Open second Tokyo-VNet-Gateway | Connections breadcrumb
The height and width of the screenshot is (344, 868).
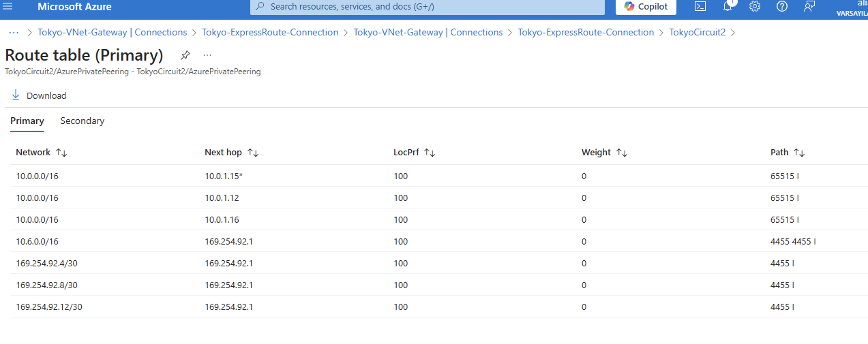pos(428,32)
